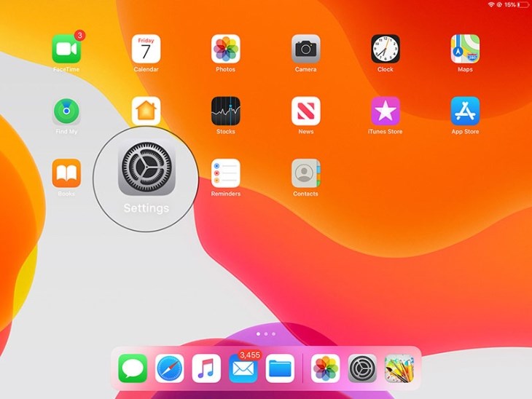
Task: Open Messages from the dock
Action: 133,368
